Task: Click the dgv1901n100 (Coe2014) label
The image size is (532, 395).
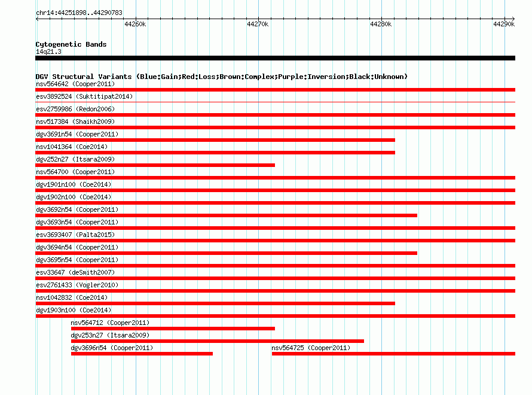Action: [74, 184]
